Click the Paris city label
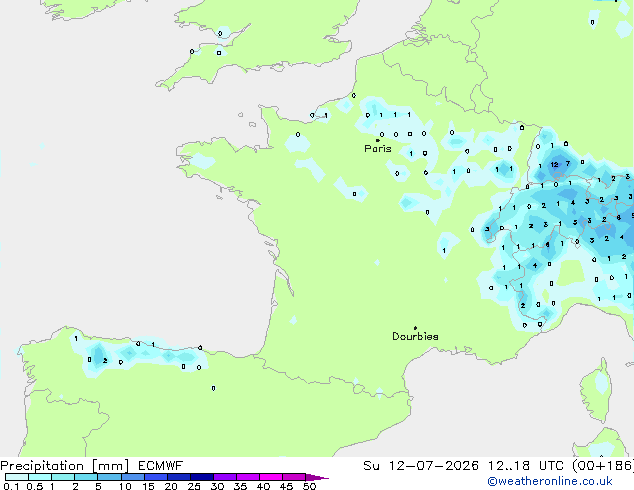634x490 pixels. [x=378, y=149]
